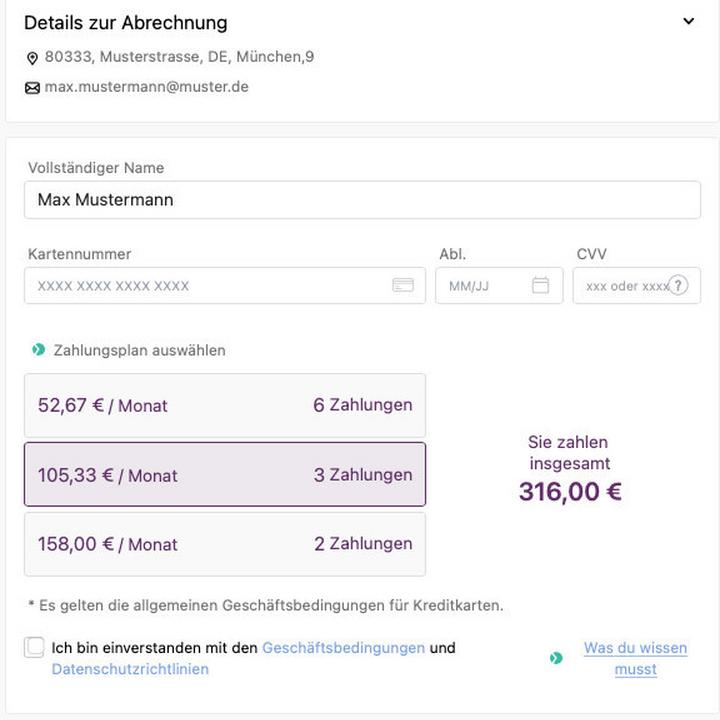Open the Datenschutzrichtlinien link
Viewport: 720px width, 720px height.
130,669
